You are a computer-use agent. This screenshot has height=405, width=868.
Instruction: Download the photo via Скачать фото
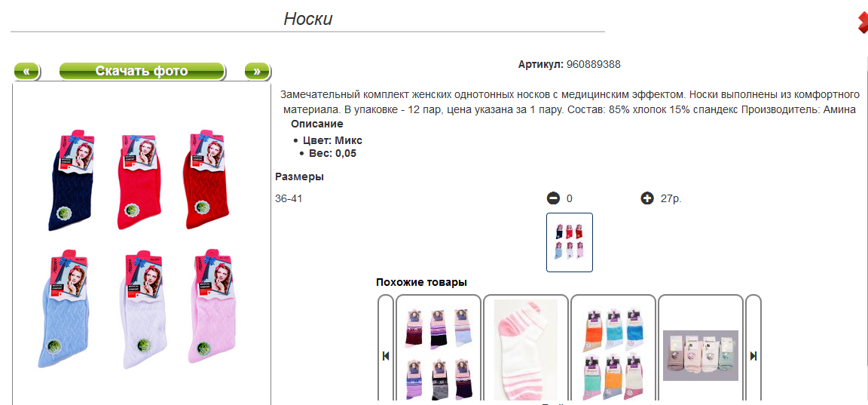point(142,72)
